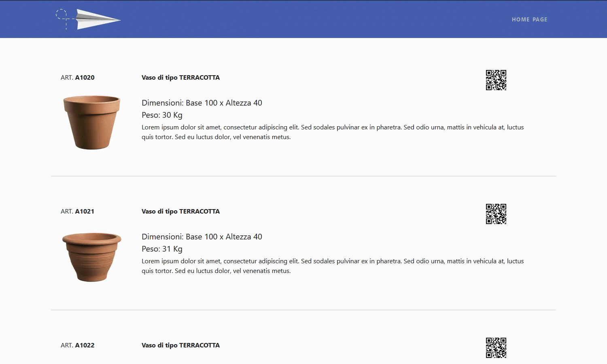Screen dimensions: 607x364
Task: Click the 'Peso: 30 Kg' text
Action: click(x=162, y=115)
